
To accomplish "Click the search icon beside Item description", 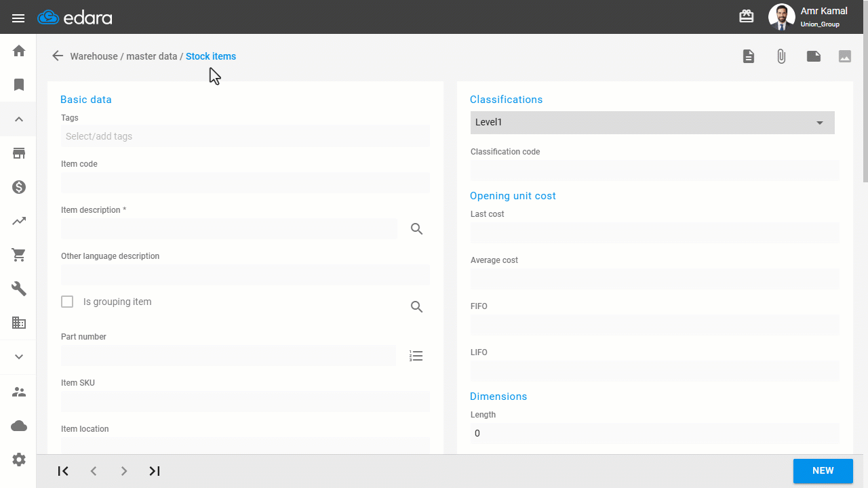I will click(x=417, y=229).
